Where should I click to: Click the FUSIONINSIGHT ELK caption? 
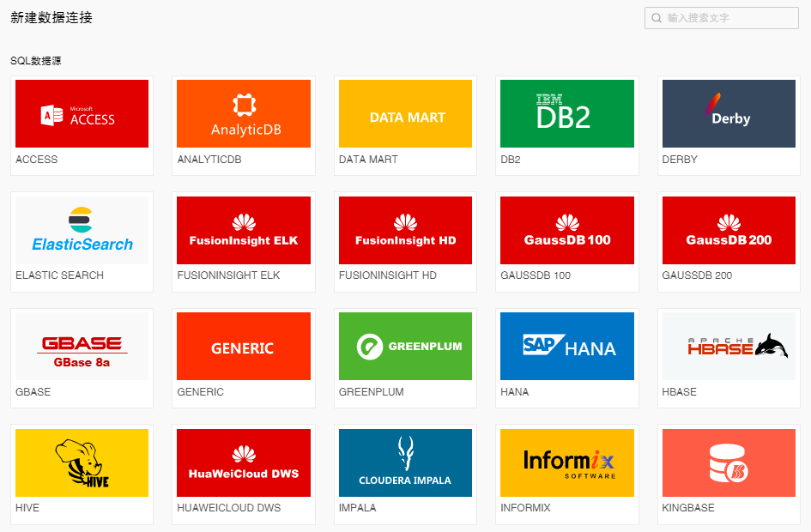228,275
